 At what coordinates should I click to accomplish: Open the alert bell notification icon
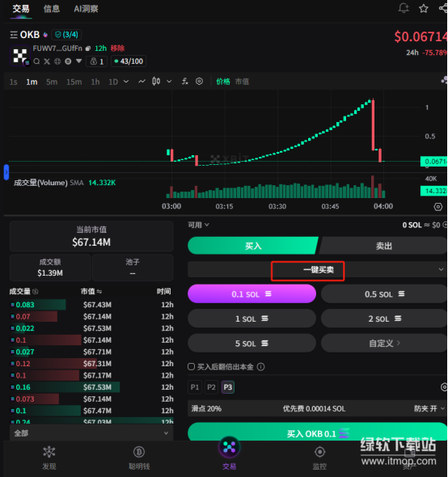(x=404, y=8)
